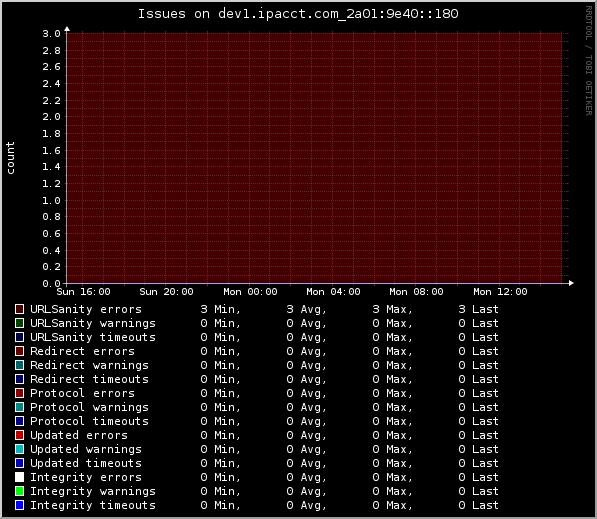Click the Protocol timeouts legend label
Viewport: 597px width, 519px height.
pos(89,421)
